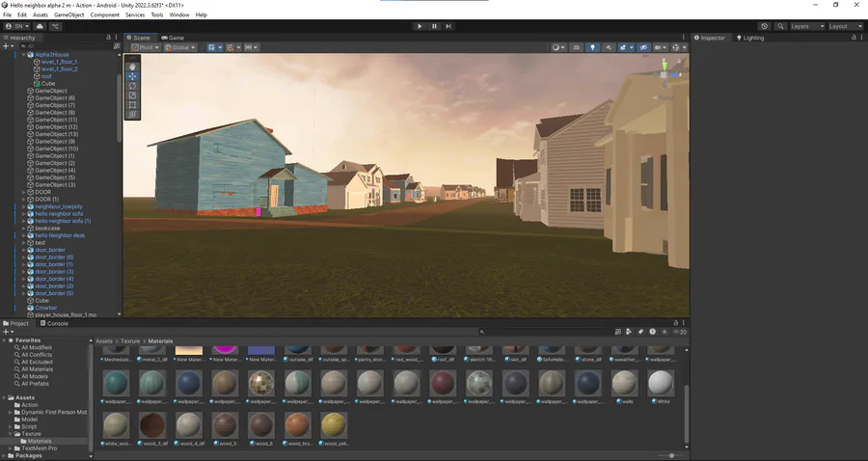Open snap increment settings dropdown

(252, 47)
